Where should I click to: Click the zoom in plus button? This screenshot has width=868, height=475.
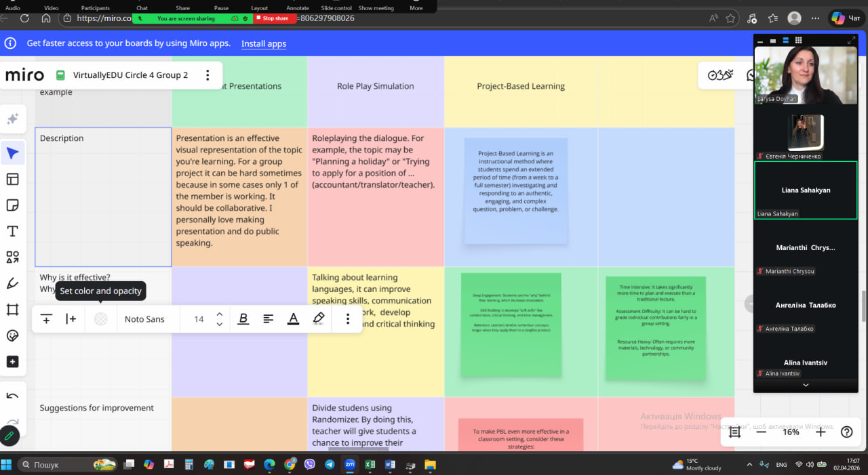pyautogui.click(x=821, y=432)
